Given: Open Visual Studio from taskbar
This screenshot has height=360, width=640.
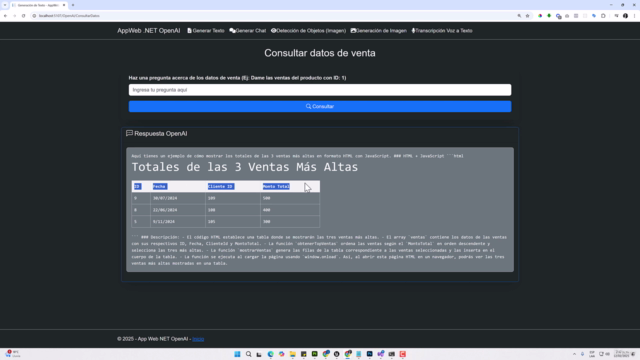Looking at the screenshot, I should 380,354.
